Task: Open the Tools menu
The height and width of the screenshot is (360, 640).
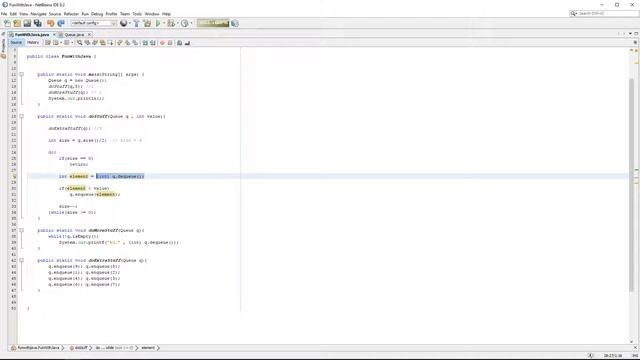Action: (x=137, y=14)
